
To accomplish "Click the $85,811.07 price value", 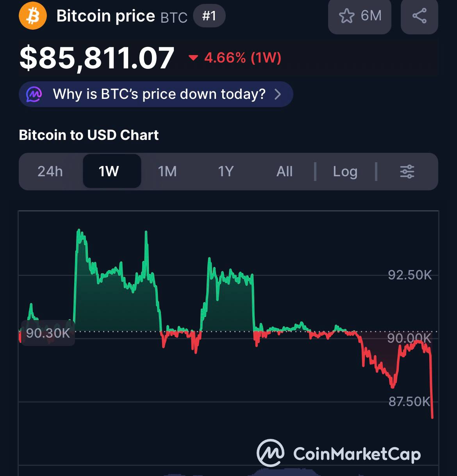I will tap(97, 58).
